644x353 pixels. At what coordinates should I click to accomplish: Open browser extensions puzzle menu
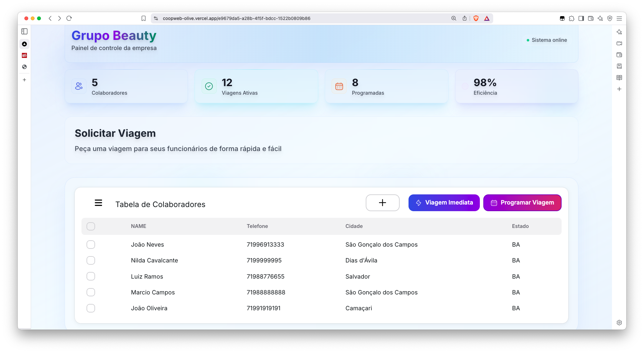click(x=571, y=18)
